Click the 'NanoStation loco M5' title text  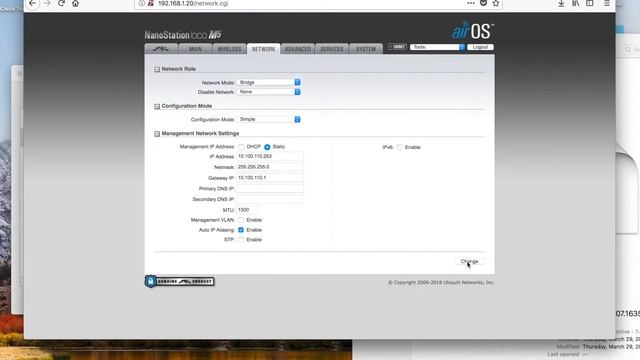coord(183,35)
